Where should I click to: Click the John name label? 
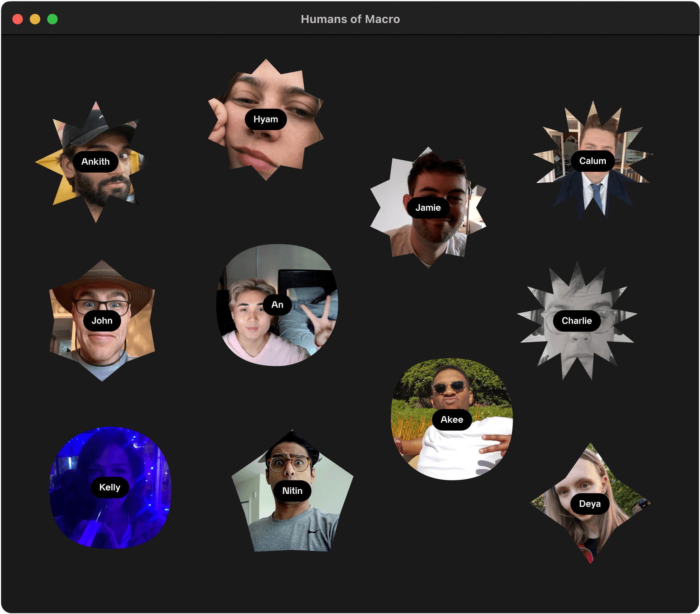point(102,321)
